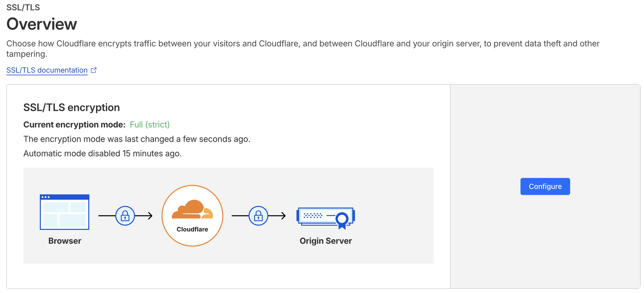Click the Automatic mode disabled status line
The image size is (644, 293).
click(x=102, y=154)
